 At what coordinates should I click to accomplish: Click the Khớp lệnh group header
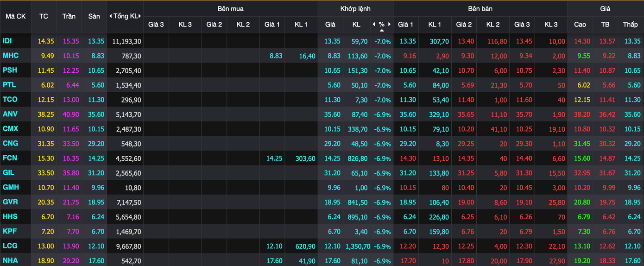tap(355, 9)
